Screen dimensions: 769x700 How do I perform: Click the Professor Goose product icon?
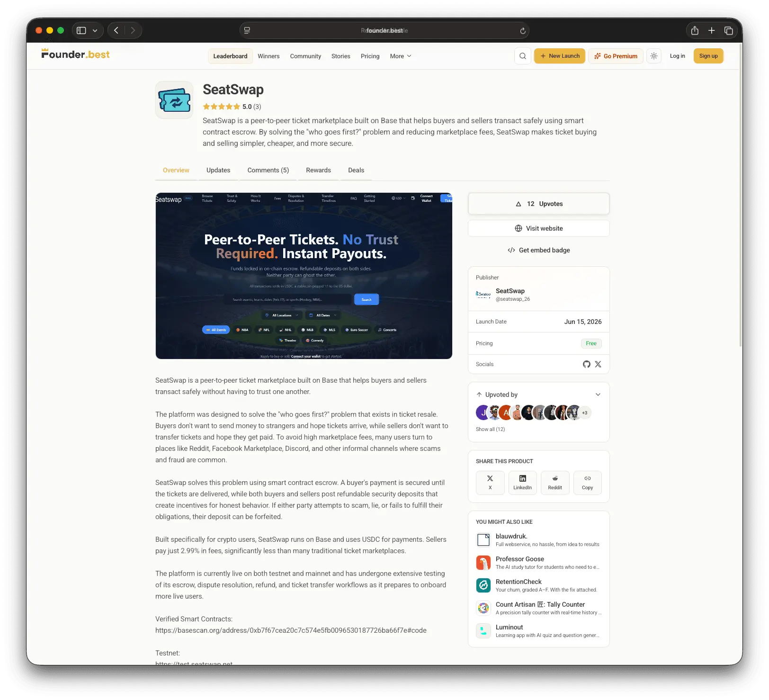point(483,563)
